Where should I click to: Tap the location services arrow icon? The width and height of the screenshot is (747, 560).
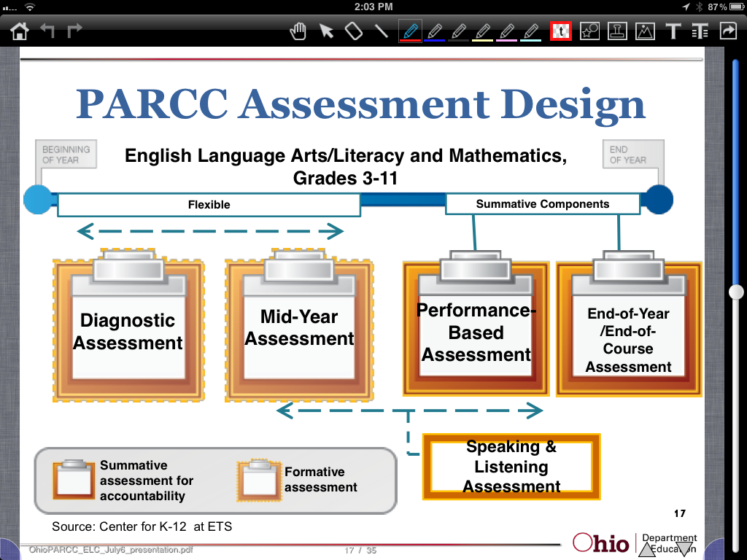point(686,7)
